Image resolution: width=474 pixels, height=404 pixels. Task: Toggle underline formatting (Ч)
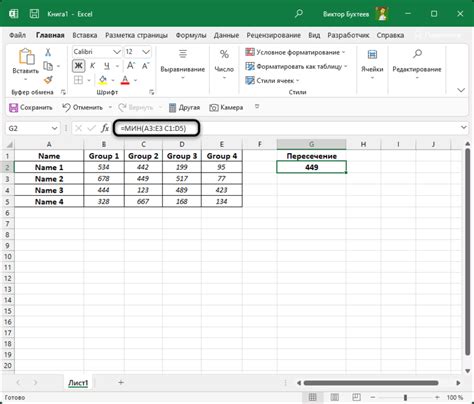[x=107, y=66]
